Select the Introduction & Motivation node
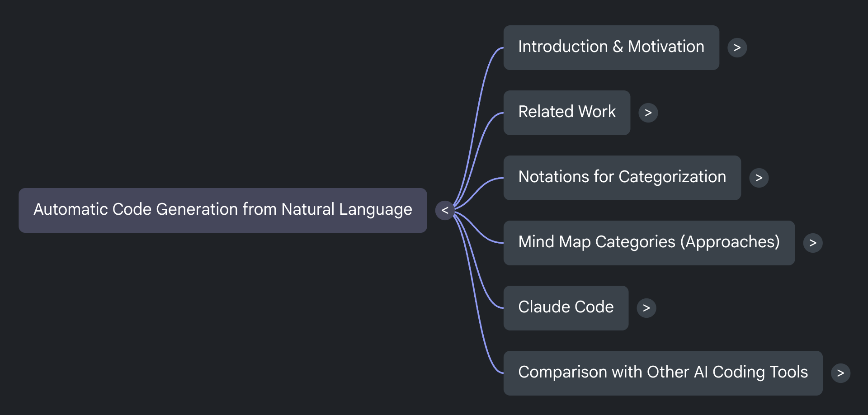This screenshot has height=415, width=868. [x=611, y=47]
